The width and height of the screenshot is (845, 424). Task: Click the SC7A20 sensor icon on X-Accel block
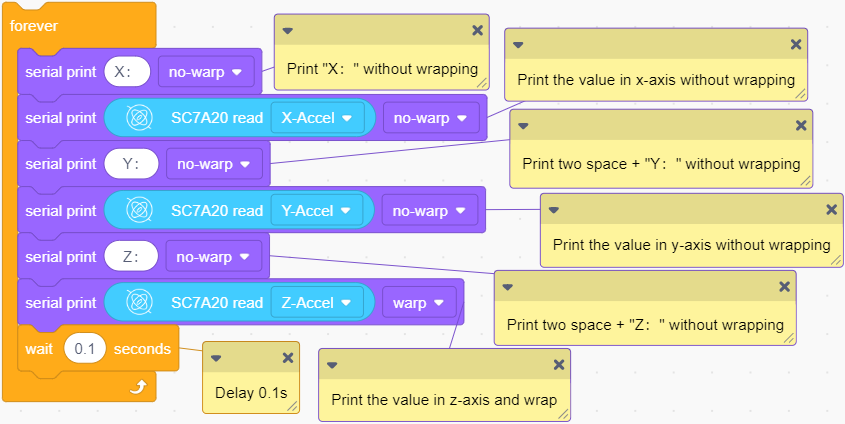(x=140, y=118)
